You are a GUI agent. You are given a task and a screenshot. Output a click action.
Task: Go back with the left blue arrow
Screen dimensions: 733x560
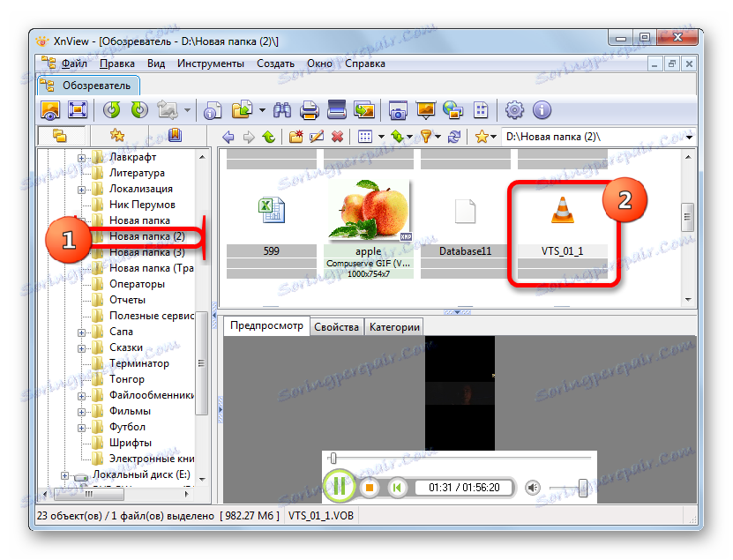pos(228,137)
